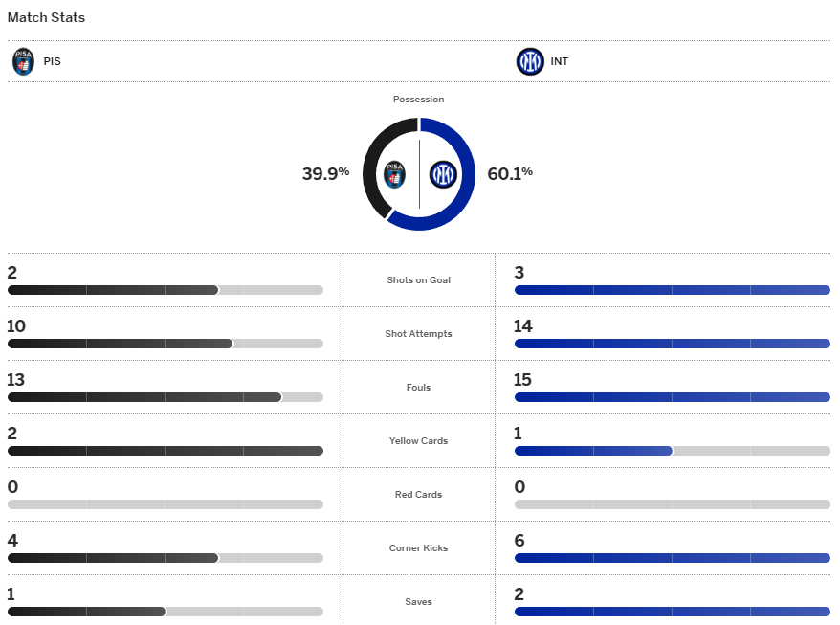Screen dimensions: 840x625
Task: Click Inter's Yellow Cards bar
Action: pyautogui.click(x=672, y=451)
